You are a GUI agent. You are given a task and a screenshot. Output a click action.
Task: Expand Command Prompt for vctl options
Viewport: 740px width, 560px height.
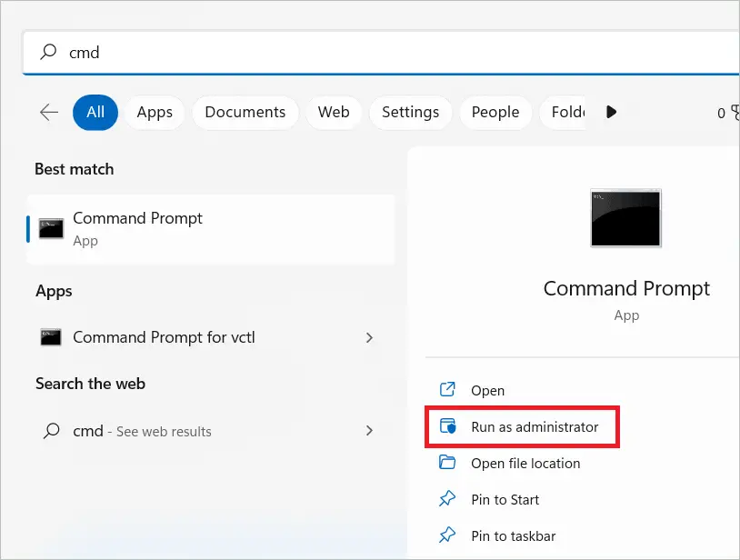coord(369,337)
